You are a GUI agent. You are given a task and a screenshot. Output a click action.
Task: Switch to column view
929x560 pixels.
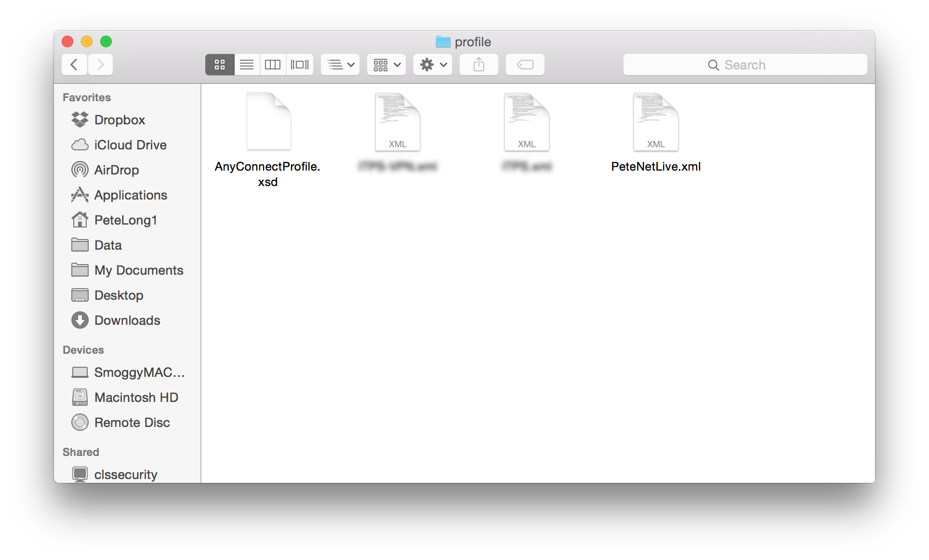pyautogui.click(x=273, y=65)
